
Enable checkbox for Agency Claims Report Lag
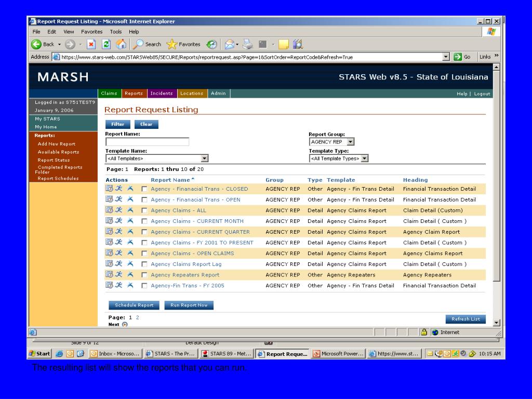coord(144,264)
